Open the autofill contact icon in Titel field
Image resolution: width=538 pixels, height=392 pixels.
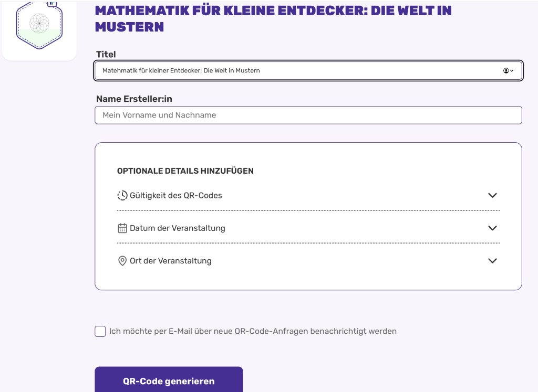click(508, 71)
